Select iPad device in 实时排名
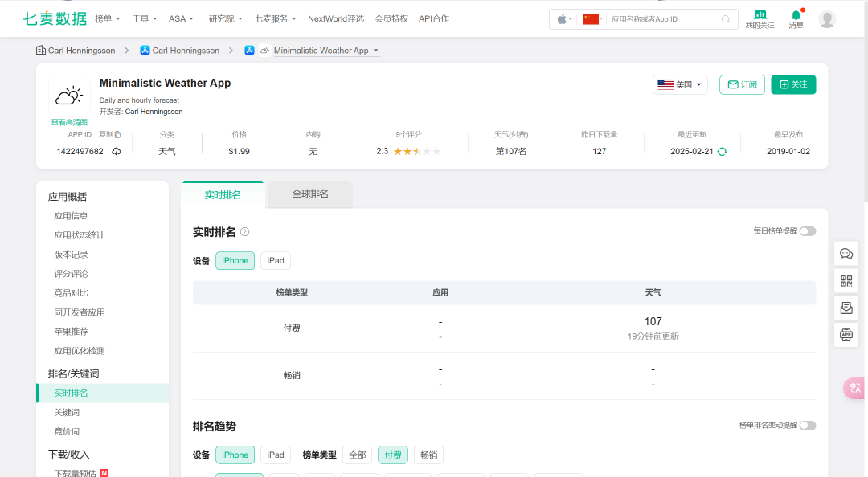This screenshot has width=868, height=477. [x=276, y=261]
